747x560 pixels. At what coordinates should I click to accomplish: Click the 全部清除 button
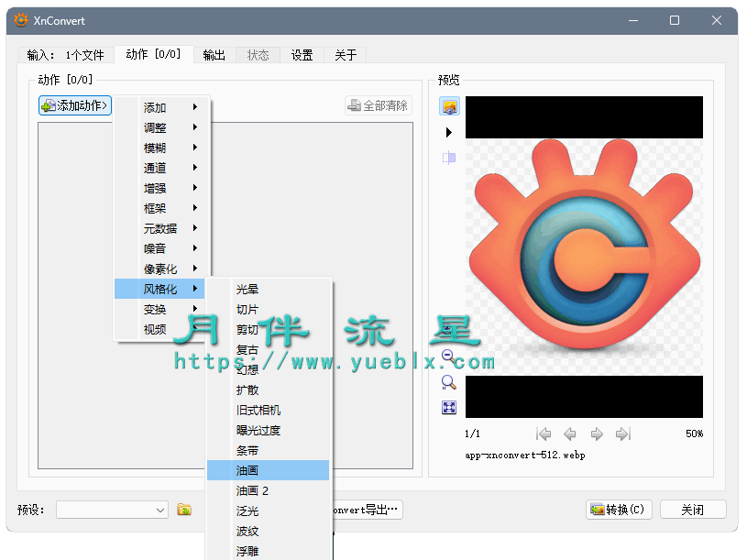(379, 105)
